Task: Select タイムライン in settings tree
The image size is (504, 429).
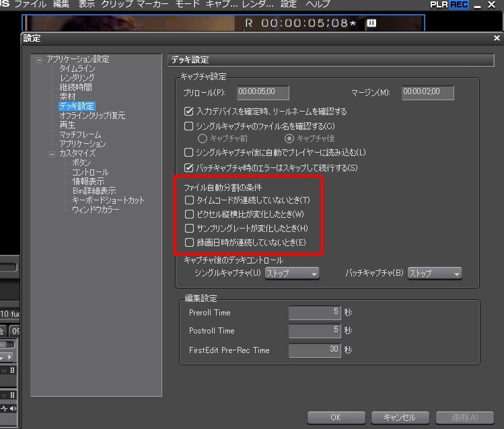Action: [x=77, y=69]
